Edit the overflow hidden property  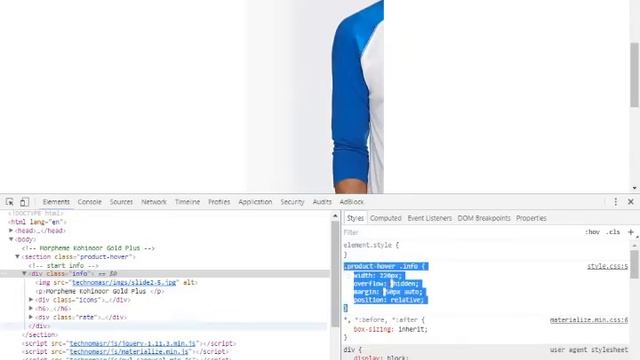tap(387, 284)
